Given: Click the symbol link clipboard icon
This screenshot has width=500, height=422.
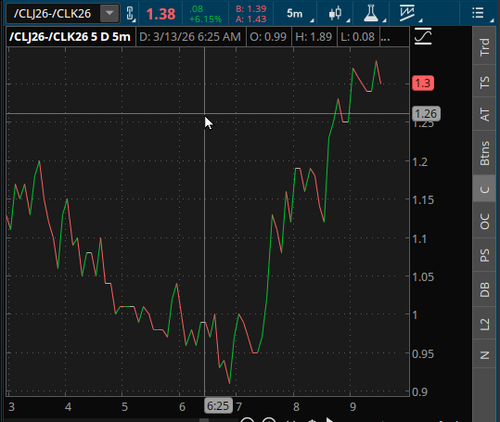Looking at the screenshot, I should tap(130, 14).
